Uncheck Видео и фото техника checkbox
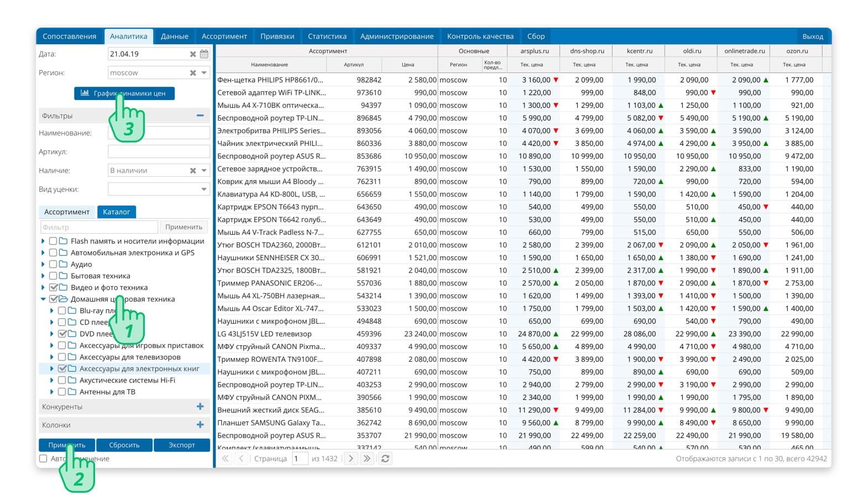The width and height of the screenshot is (868, 495). click(53, 287)
